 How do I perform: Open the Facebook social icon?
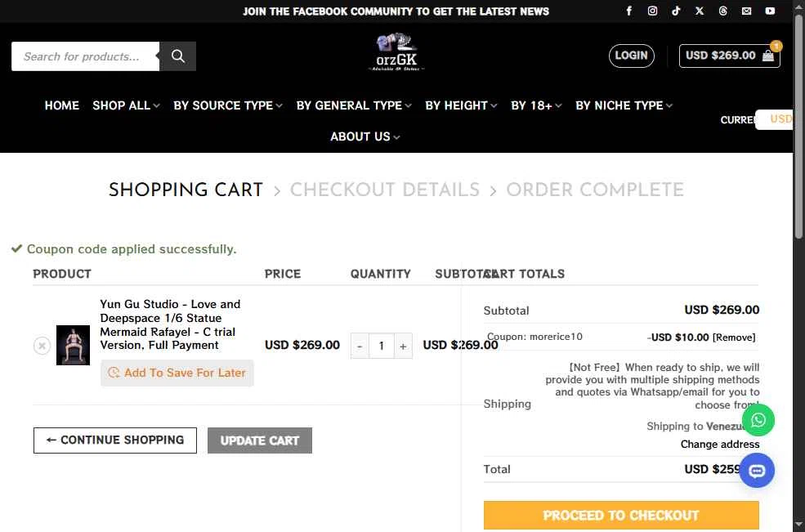pos(629,11)
